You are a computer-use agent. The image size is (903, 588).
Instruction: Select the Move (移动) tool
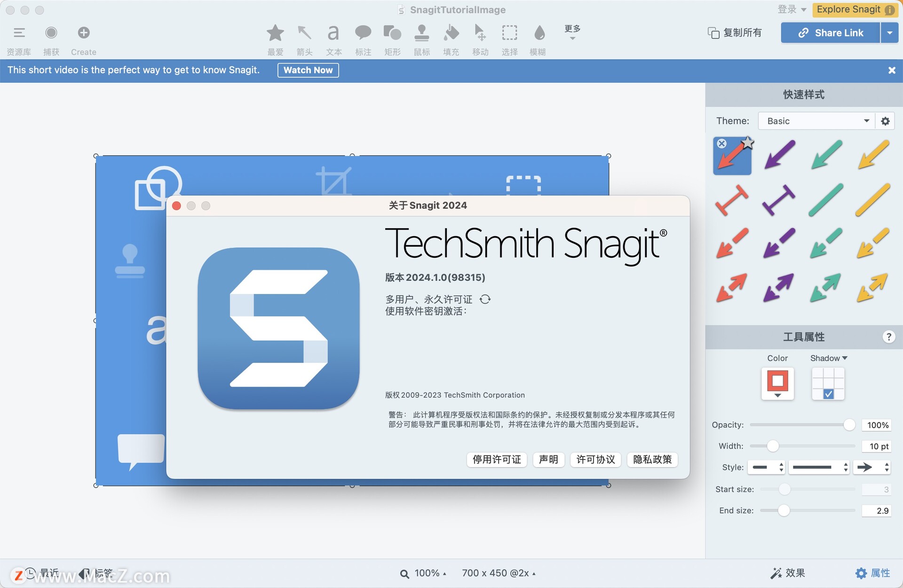pos(480,33)
